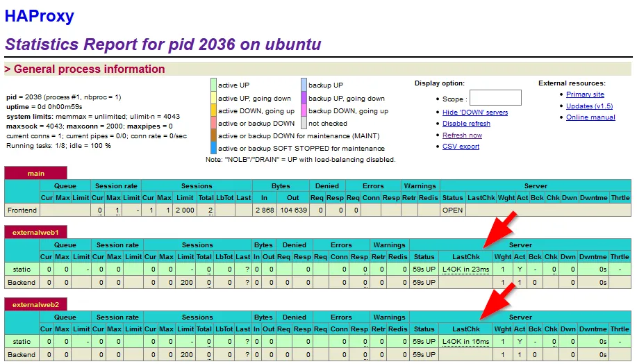Click Backend row label in externalweb2
The height and width of the screenshot is (364, 637).
(x=22, y=355)
